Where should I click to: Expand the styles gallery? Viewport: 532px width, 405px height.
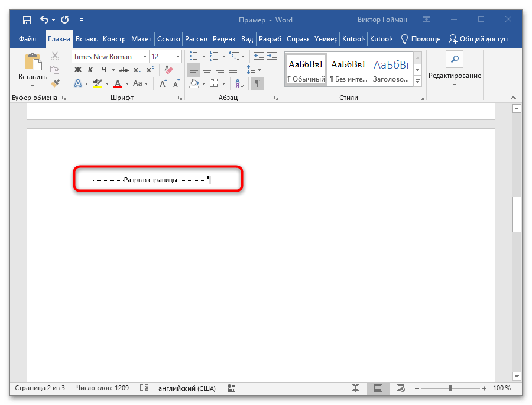point(418,82)
